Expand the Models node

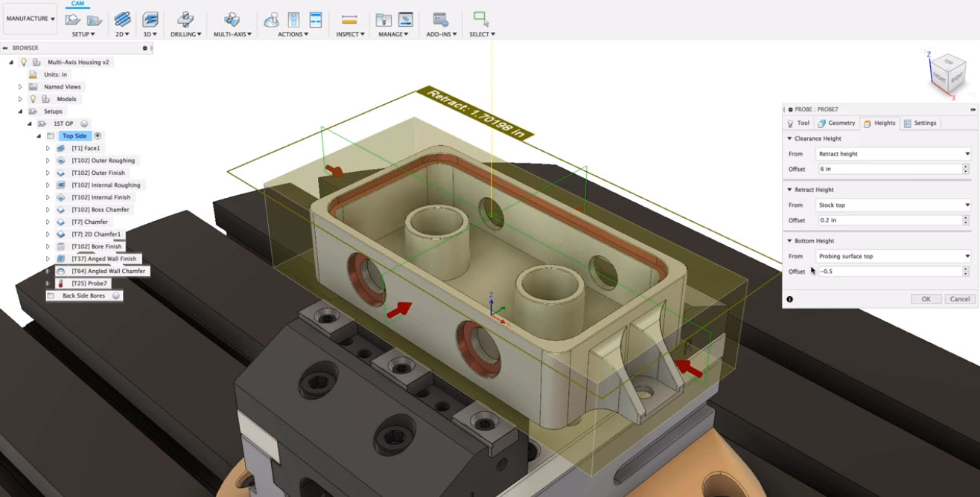pyautogui.click(x=21, y=99)
